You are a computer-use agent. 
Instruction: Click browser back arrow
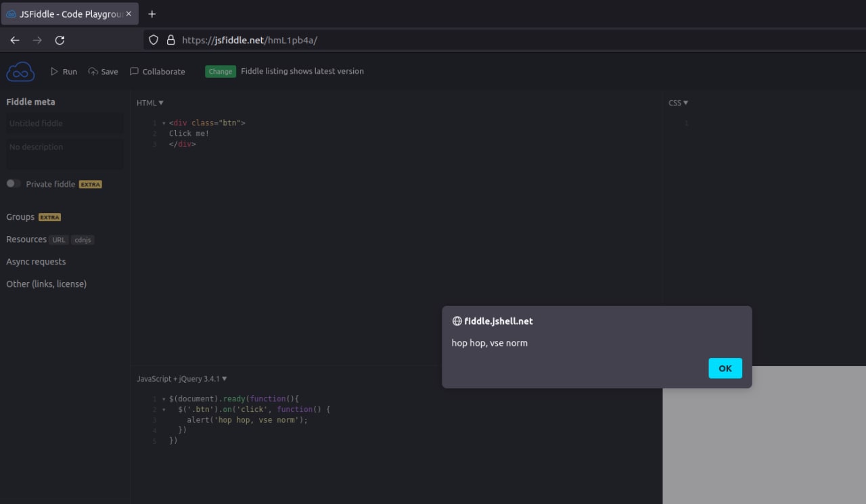point(15,40)
